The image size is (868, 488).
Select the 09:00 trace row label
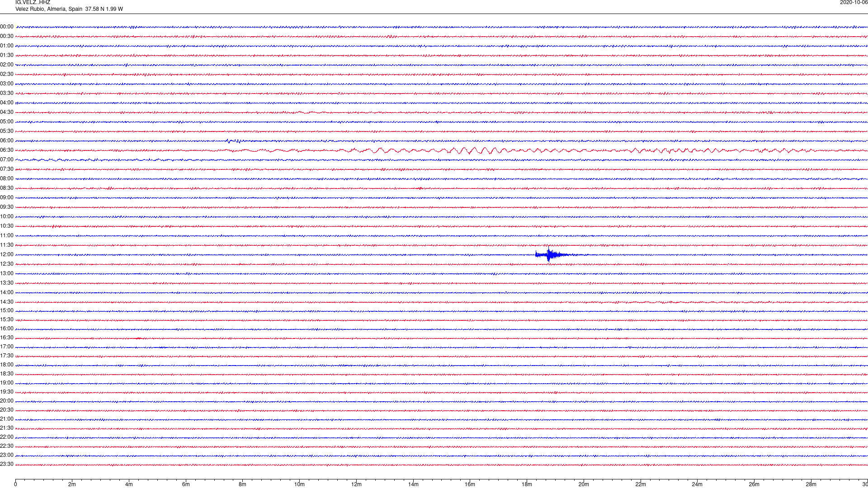[x=7, y=198]
